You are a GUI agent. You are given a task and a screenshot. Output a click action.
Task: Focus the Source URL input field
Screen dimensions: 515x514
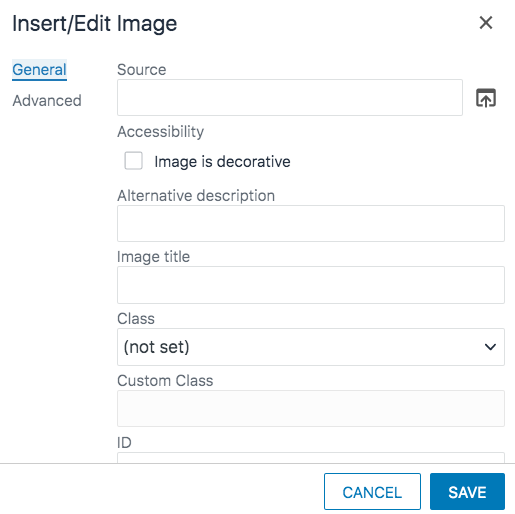(x=290, y=98)
